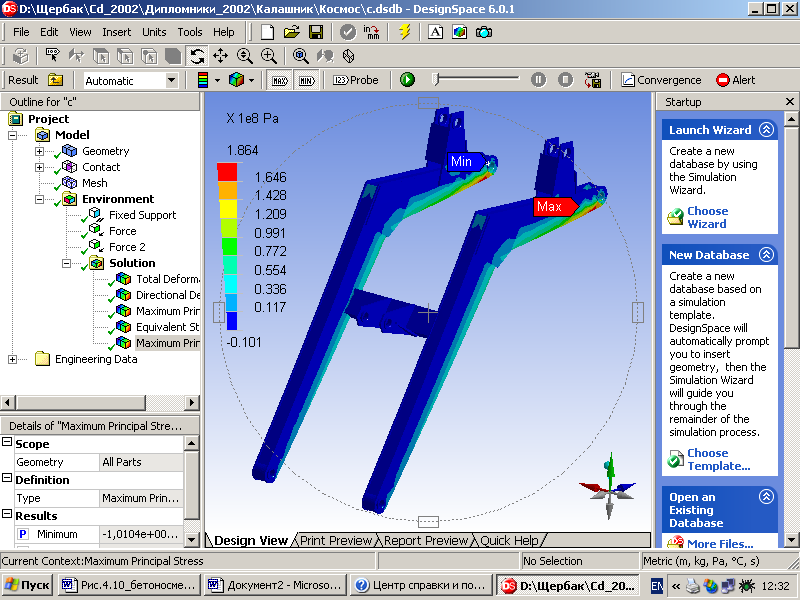The width and height of the screenshot is (800, 600).
Task: Click the Probe tool
Action: 356,80
